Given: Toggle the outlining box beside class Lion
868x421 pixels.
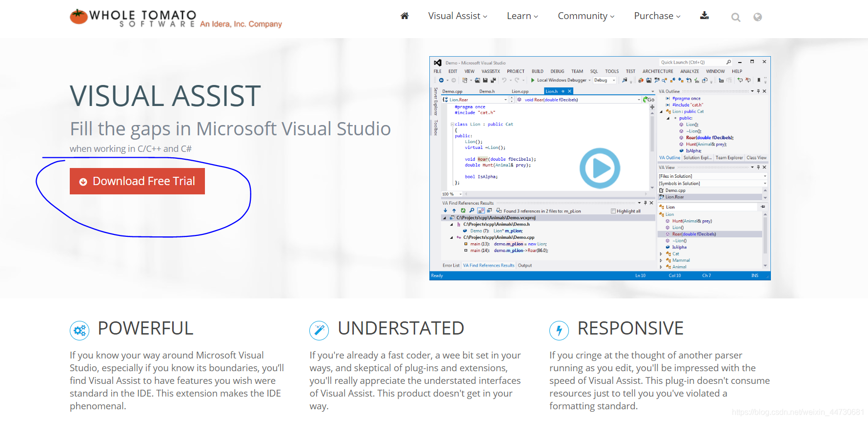Looking at the screenshot, I should pos(452,124).
